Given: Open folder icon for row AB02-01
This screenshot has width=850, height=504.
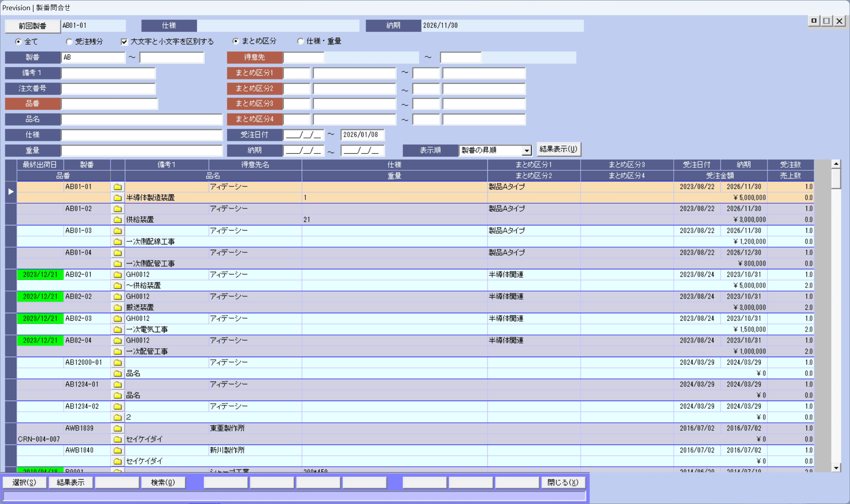Looking at the screenshot, I should pos(118,275).
